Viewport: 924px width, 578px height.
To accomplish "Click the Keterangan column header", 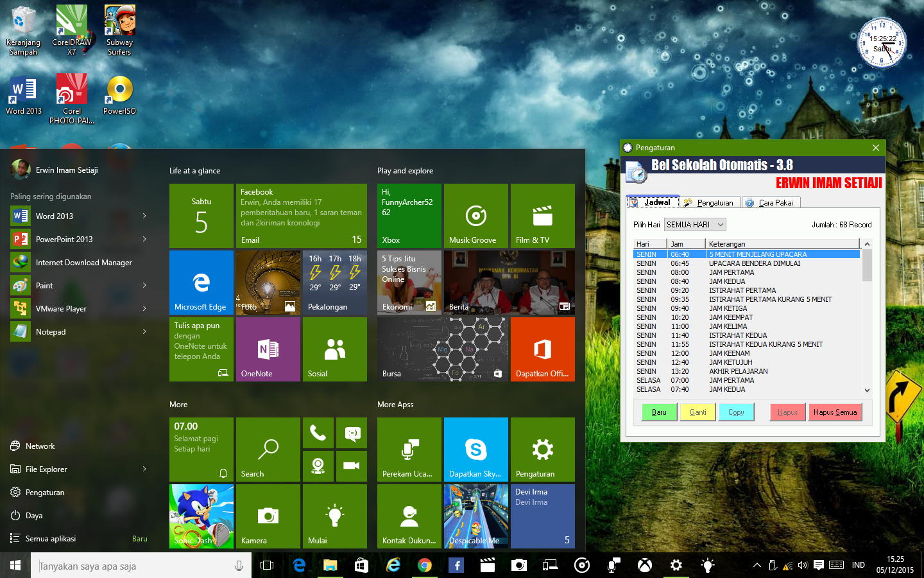I will click(782, 244).
